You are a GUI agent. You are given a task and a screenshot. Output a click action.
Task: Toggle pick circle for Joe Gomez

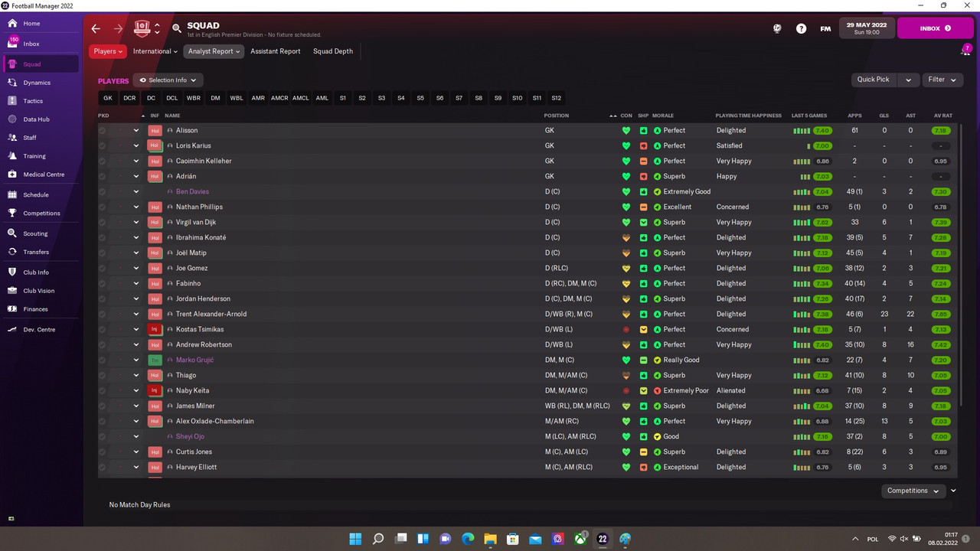coord(103,268)
